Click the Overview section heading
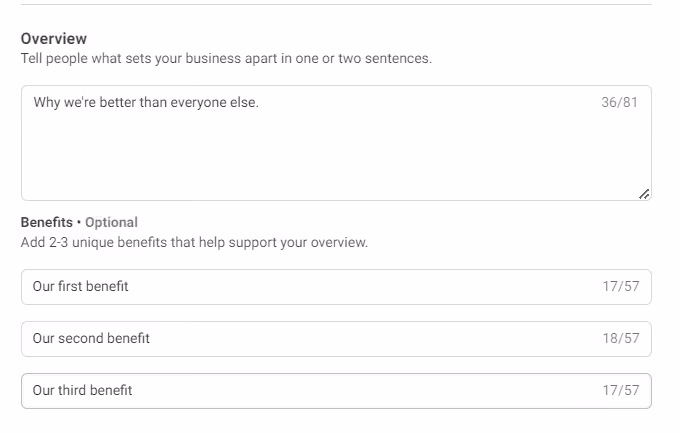680x433 pixels. pos(54,39)
